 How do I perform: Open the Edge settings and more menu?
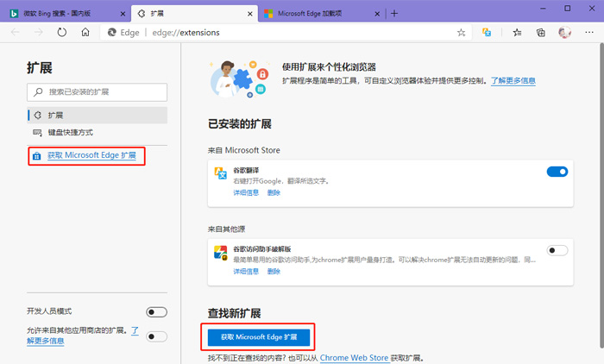click(589, 32)
